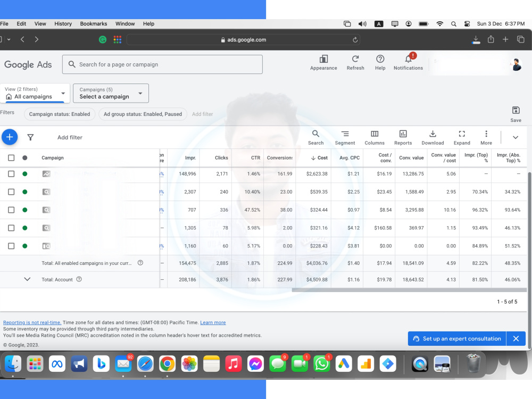The width and height of the screenshot is (532, 399).
Task: Open the Google Ads app in the dock
Action: pyautogui.click(x=344, y=364)
